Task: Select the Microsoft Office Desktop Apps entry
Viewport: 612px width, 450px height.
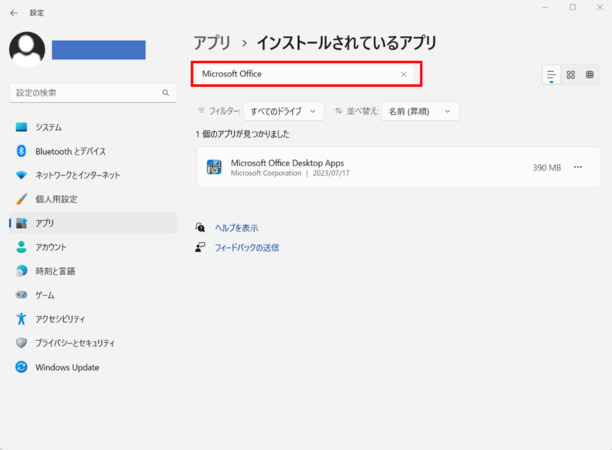Action: tap(399, 167)
